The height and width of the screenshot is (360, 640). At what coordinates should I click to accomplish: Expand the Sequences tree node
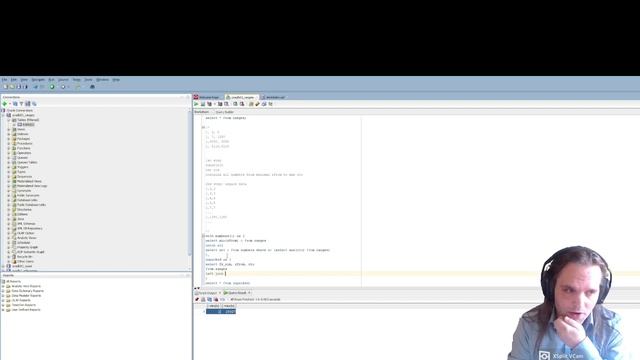click(9, 176)
